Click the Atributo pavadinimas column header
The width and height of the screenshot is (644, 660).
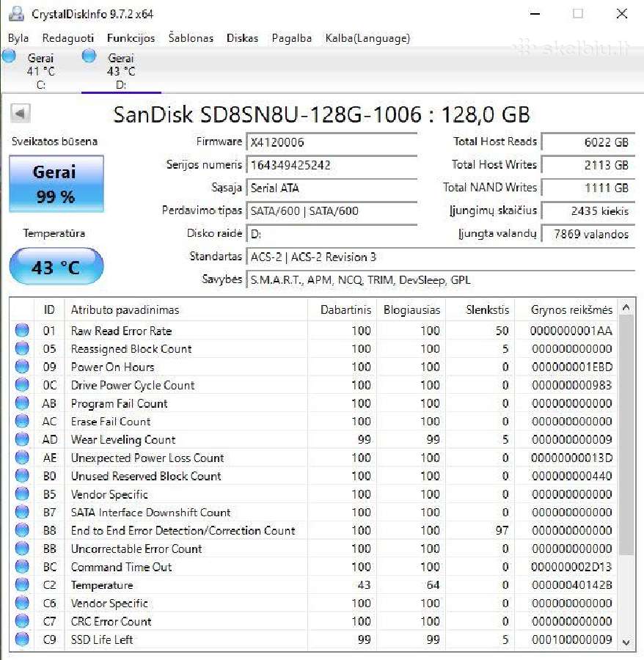pos(186,310)
